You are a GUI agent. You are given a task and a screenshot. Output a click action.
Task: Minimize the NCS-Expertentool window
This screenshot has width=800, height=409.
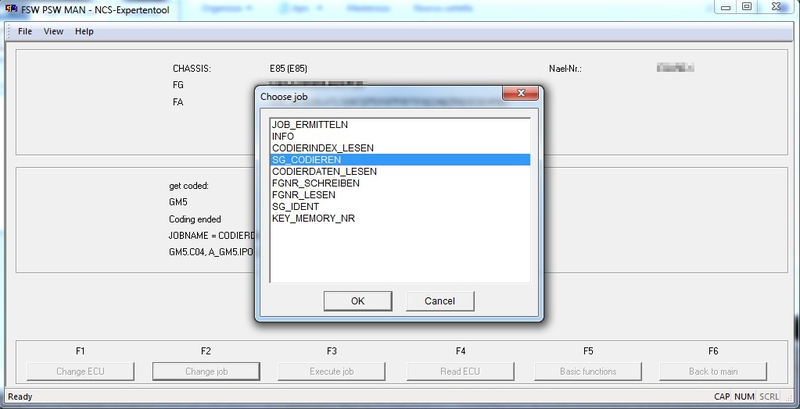pos(723,8)
